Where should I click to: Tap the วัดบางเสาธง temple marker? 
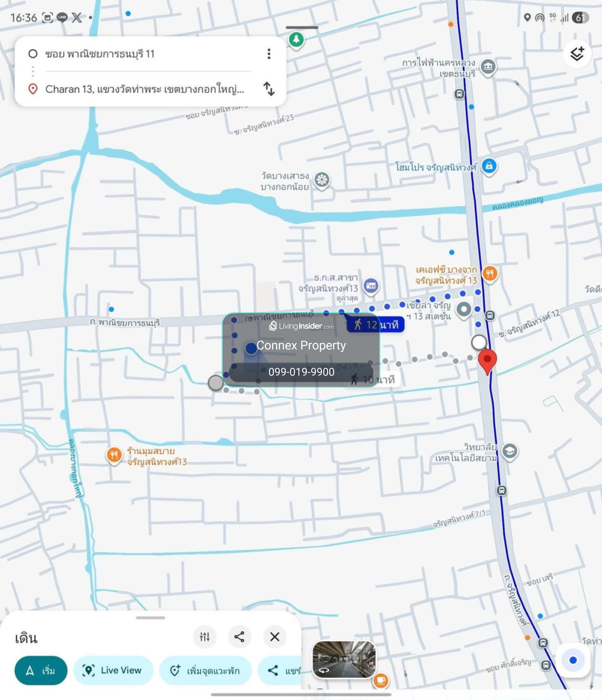(322, 180)
